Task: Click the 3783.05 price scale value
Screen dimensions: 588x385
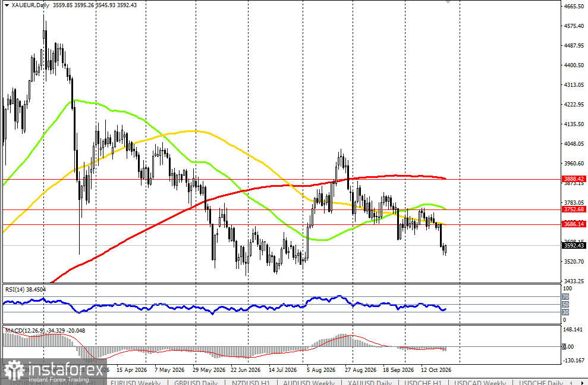Action: click(x=574, y=203)
